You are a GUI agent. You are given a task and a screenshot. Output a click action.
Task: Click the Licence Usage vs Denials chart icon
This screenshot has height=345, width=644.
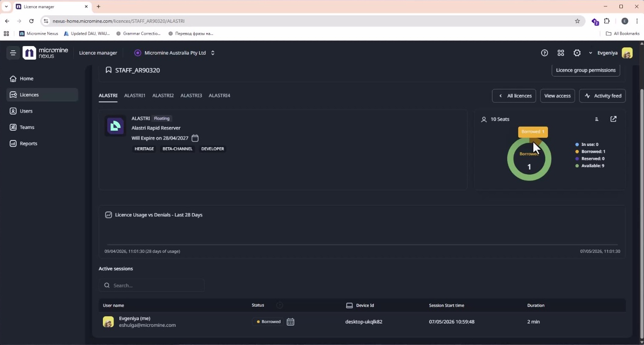point(108,215)
